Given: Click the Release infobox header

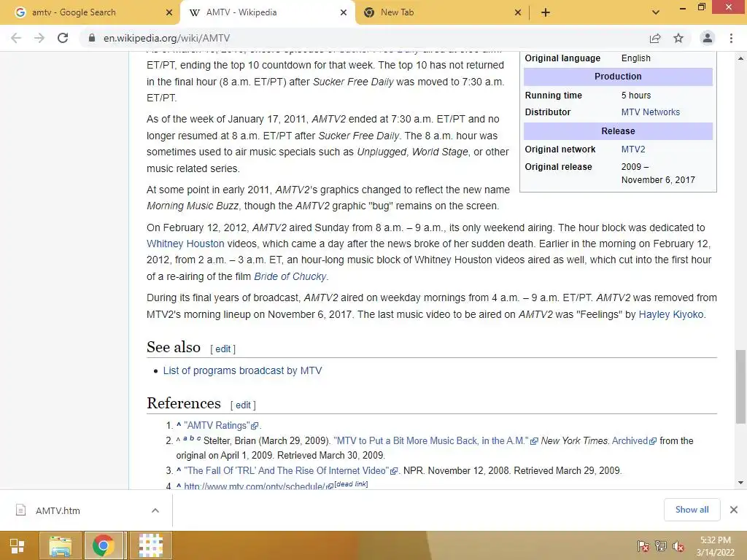Looking at the screenshot, I should tap(618, 131).
